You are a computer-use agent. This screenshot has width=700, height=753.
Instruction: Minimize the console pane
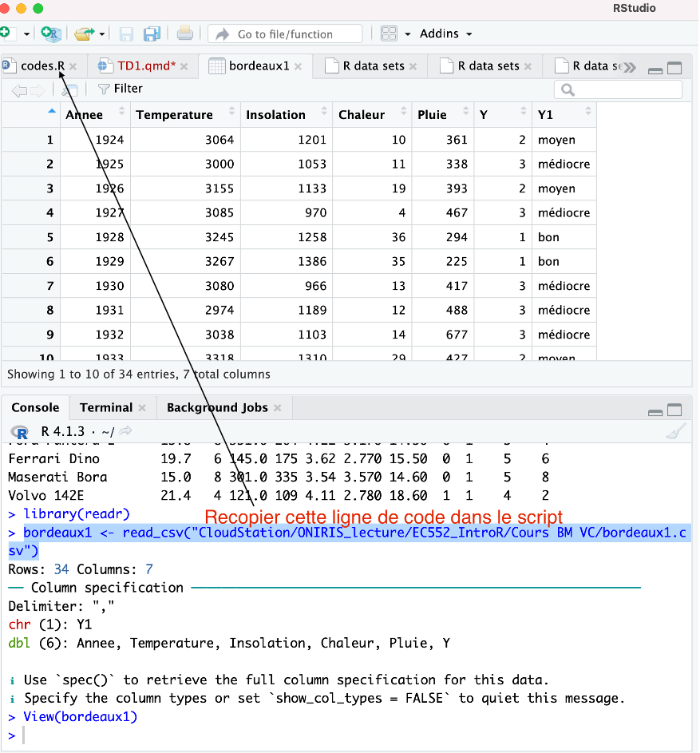coord(655,413)
